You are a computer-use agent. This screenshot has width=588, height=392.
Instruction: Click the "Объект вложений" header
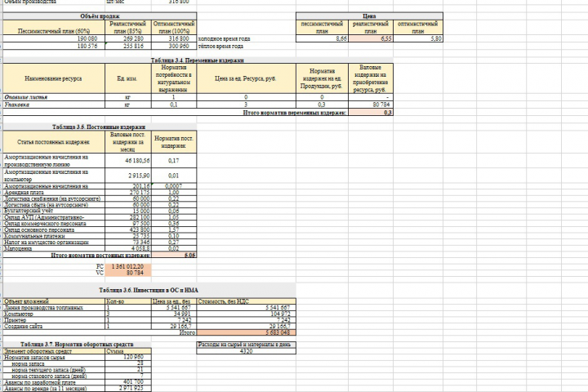point(54,301)
